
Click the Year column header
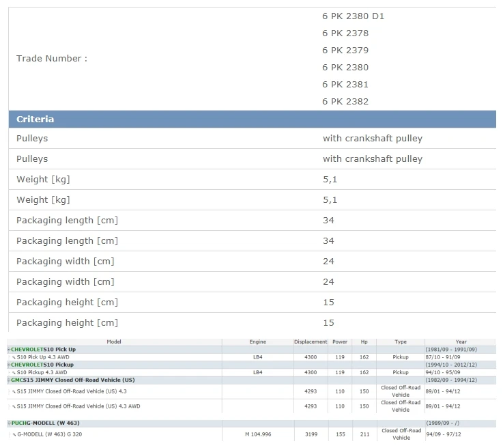click(x=461, y=342)
